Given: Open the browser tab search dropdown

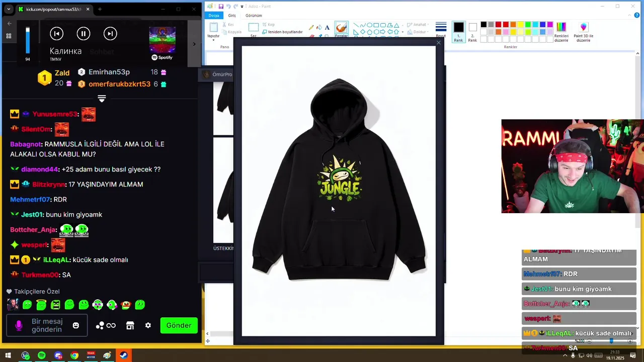Looking at the screenshot, I should click(x=9, y=9).
